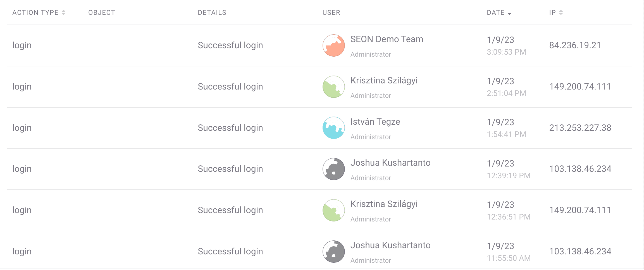
Task: Click the IP column header label
Action: [x=552, y=13]
